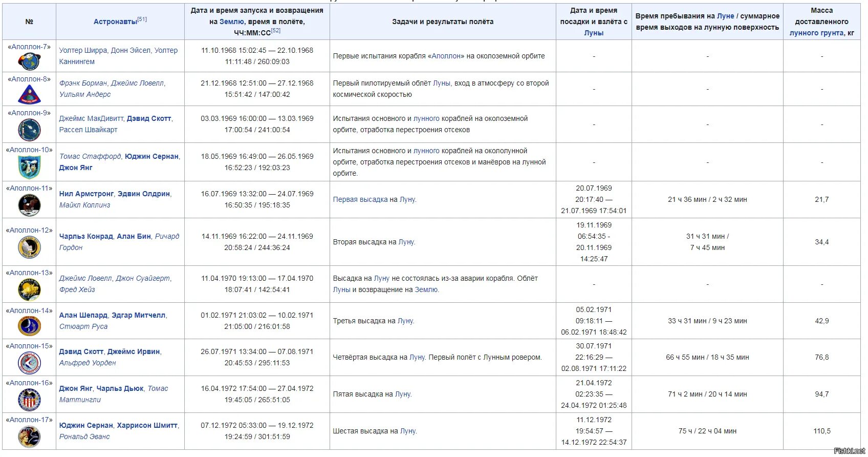This screenshot has height=457, width=868.
Task: Click mass value 34,4 for Apollo 12
Action: point(822,242)
